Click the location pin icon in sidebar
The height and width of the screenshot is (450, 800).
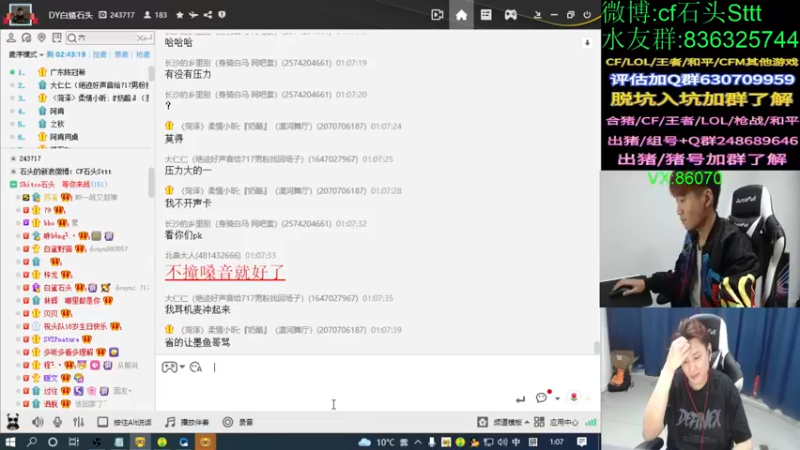pyautogui.click(x=41, y=38)
